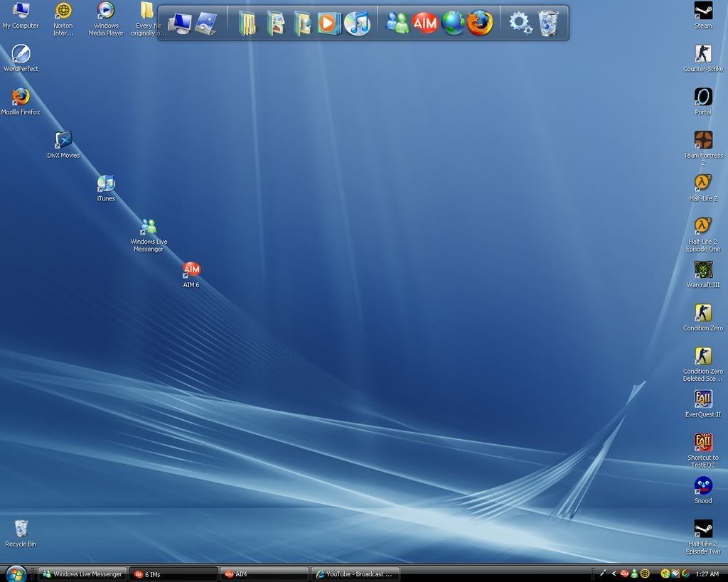
Task: Open Messenger buddies icon in the dock
Action: point(397,23)
